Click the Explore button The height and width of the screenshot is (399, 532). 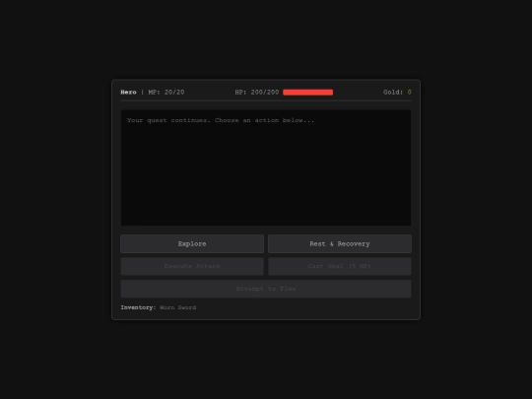point(192,243)
